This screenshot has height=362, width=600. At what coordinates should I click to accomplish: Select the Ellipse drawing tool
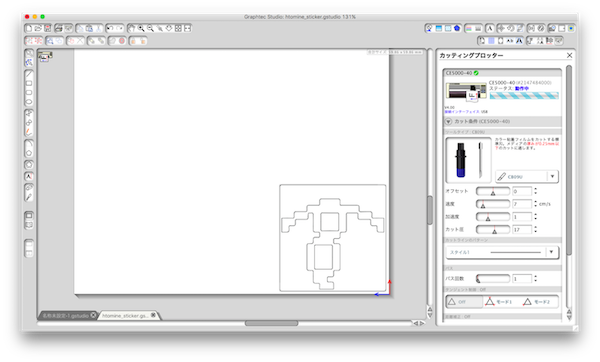[x=29, y=101]
